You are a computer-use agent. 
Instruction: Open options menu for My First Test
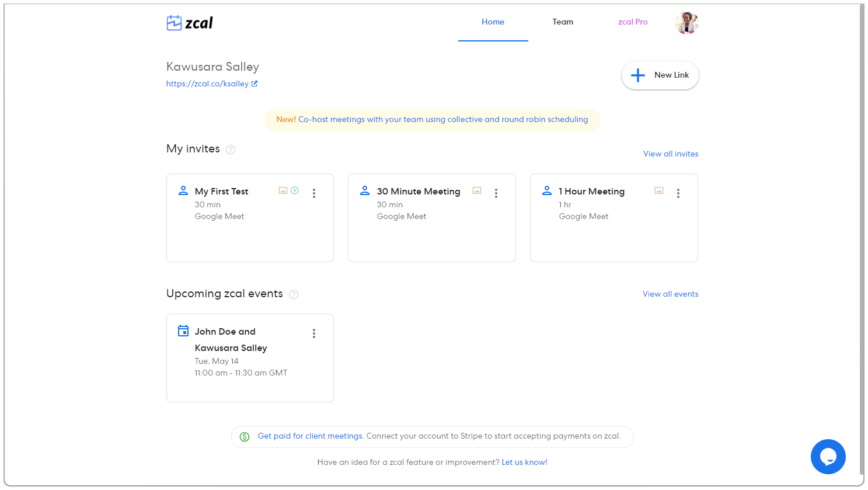point(314,193)
